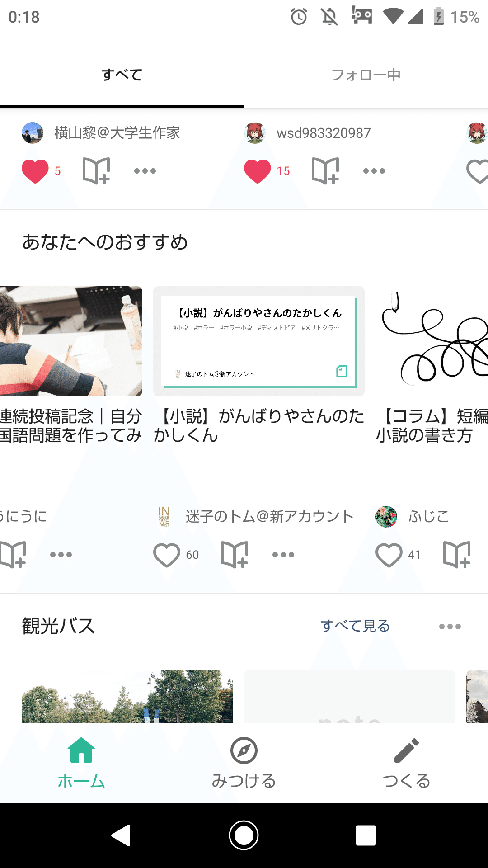Add 横山黎's post to a magazine
This screenshot has width=488, height=868.
(96, 171)
